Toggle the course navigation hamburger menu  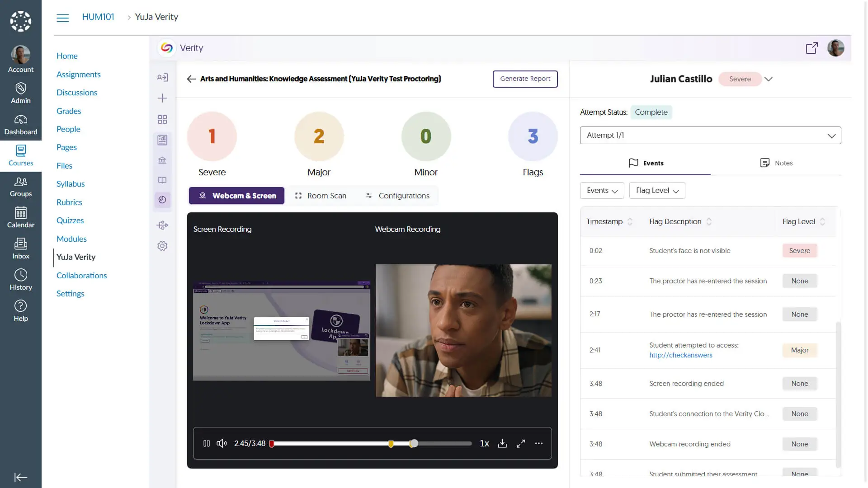pyautogui.click(x=63, y=18)
